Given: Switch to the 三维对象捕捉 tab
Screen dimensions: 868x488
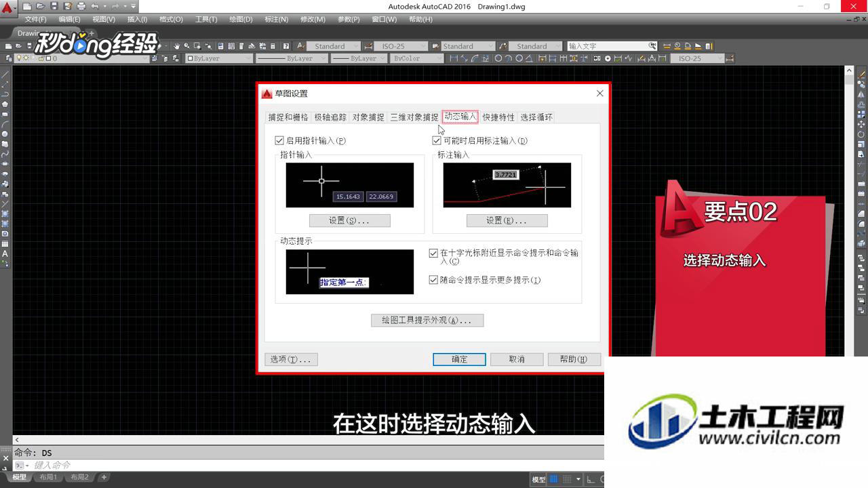Looking at the screenshot, I should coord(414,117).
